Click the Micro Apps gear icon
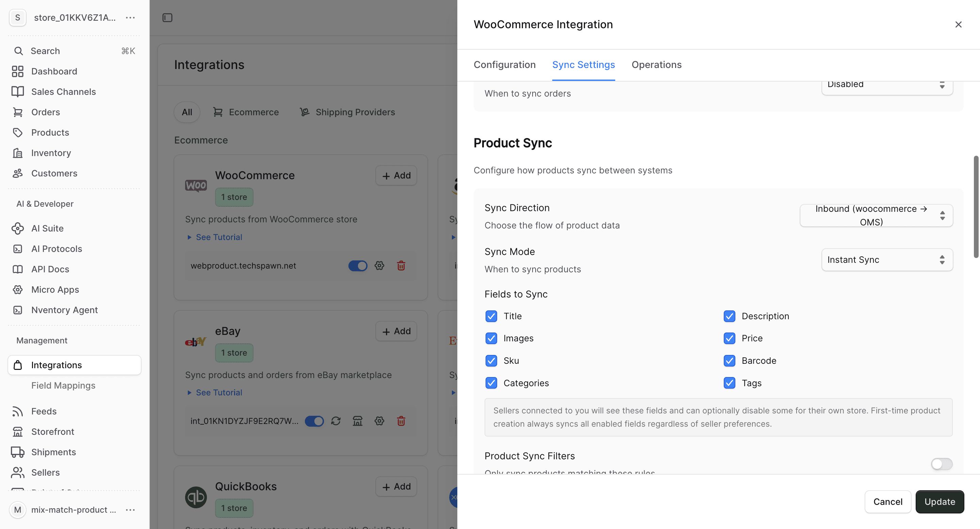This screenshot has height=529, width=980. pos(17,290)
